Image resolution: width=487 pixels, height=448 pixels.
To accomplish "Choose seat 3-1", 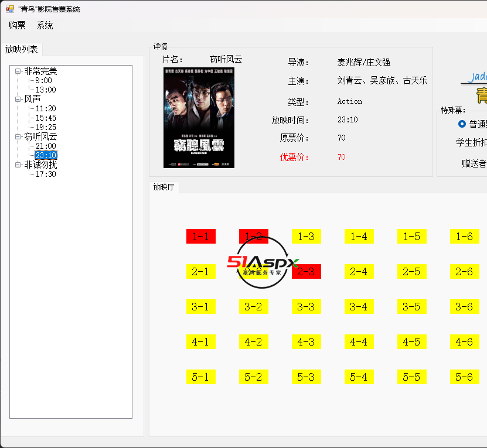I will pos(200,306).
